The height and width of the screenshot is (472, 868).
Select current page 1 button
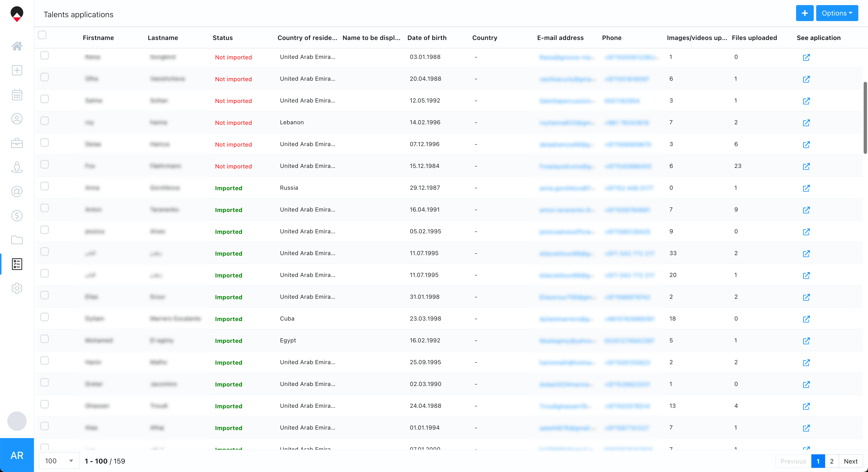pos(818,461)
